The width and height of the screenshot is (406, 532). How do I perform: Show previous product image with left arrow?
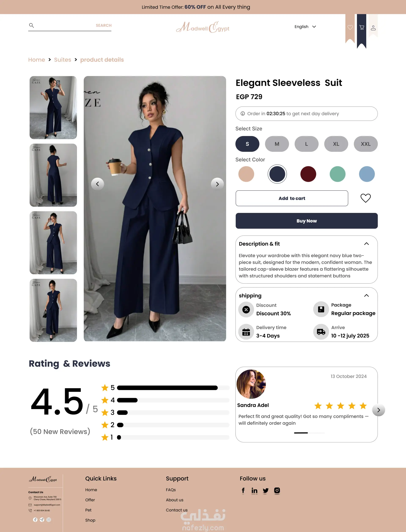point(97,184)
